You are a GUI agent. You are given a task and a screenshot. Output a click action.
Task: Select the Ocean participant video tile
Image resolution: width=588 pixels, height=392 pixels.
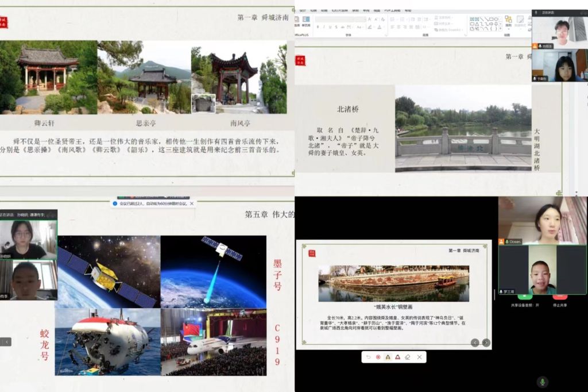tap(542, 221)
